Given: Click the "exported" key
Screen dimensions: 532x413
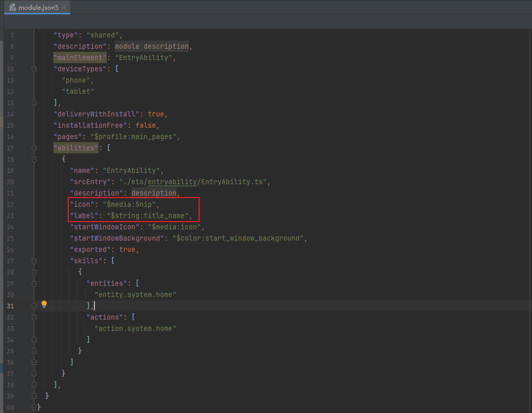Looking at the screenshot, I should 90,249.
